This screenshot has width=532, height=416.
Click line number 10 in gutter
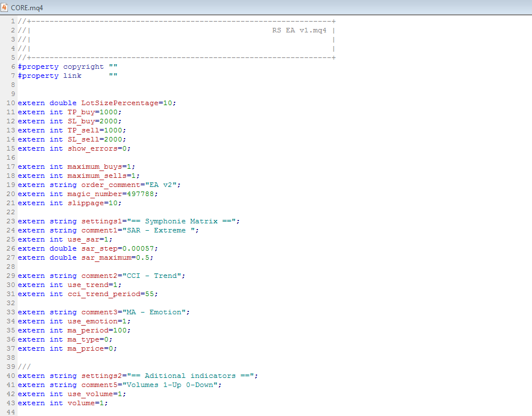click(11, 103)
